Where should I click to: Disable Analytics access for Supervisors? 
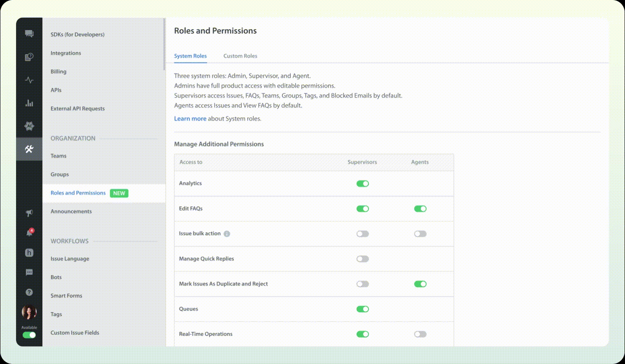pos(362,184)
